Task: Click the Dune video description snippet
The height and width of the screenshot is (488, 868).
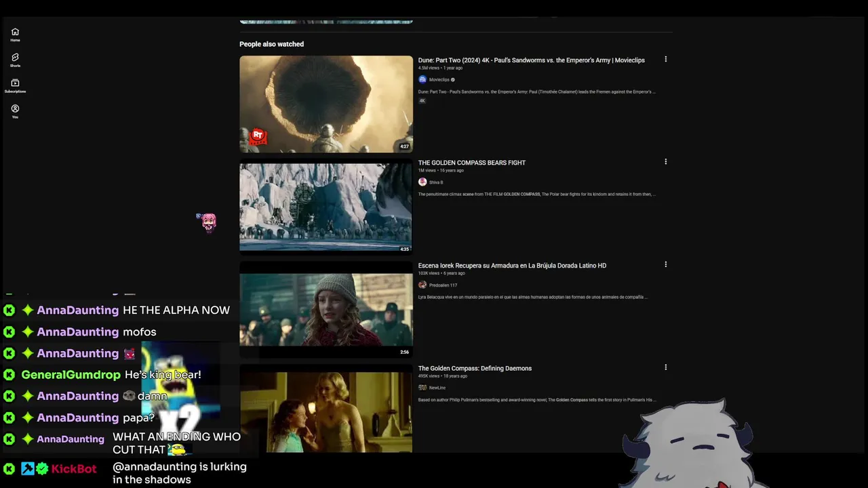Action: pos(536,91)
